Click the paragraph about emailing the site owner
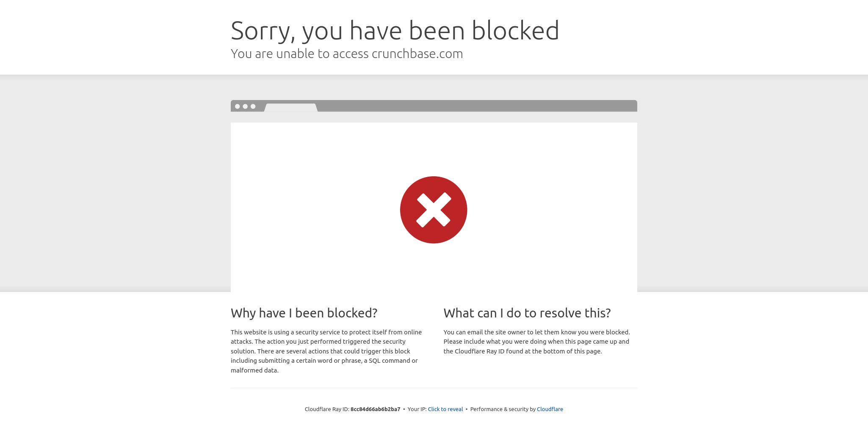The height and width of the screenshot is (445, 868). coord(537,342)
